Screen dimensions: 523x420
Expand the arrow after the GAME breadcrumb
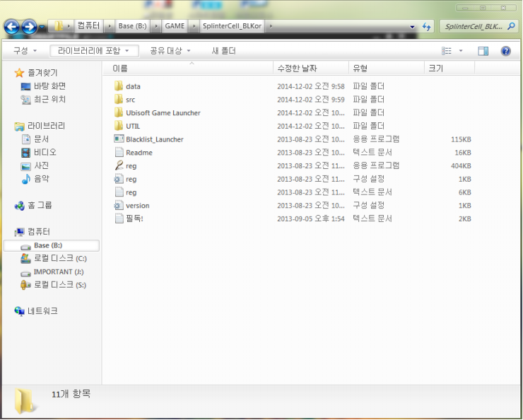(194, 26)
